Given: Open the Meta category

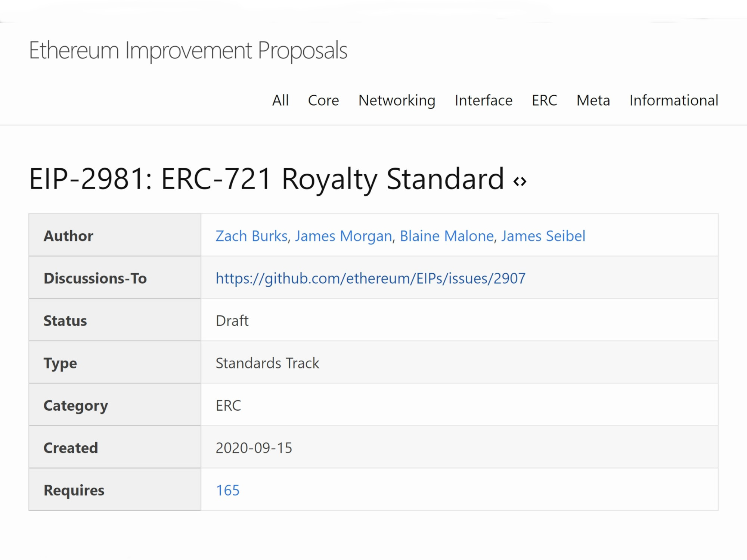Looking at the screenshot, I should point(593,100).
